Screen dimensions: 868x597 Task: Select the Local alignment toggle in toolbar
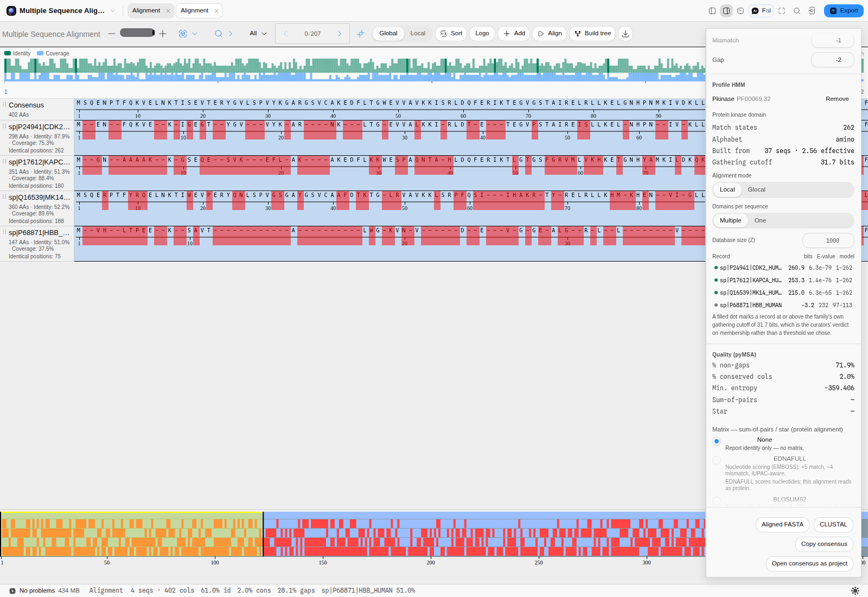coord(418,34)
